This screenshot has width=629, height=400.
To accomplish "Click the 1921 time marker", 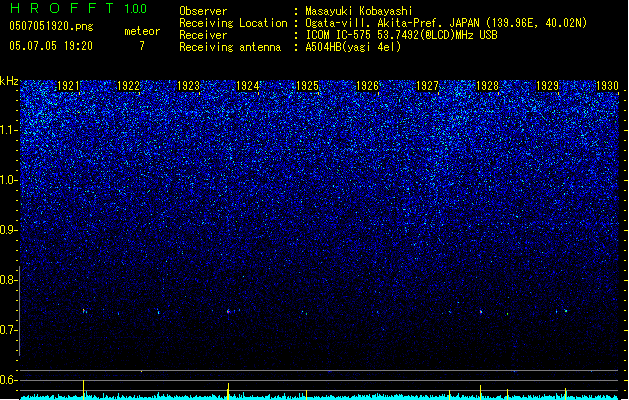I will tap(68, 86).
